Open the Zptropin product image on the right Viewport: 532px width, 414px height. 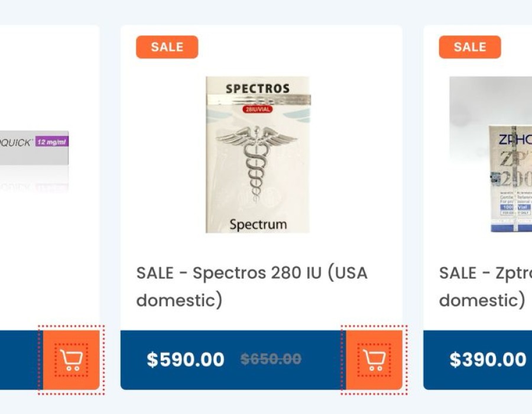click(x=494, y=154)
